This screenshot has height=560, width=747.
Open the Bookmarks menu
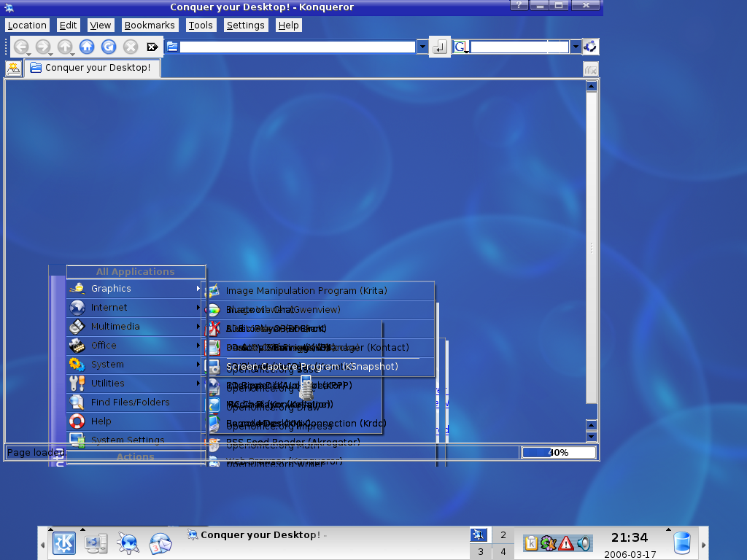pyautogui.click(x=150, y=26)
